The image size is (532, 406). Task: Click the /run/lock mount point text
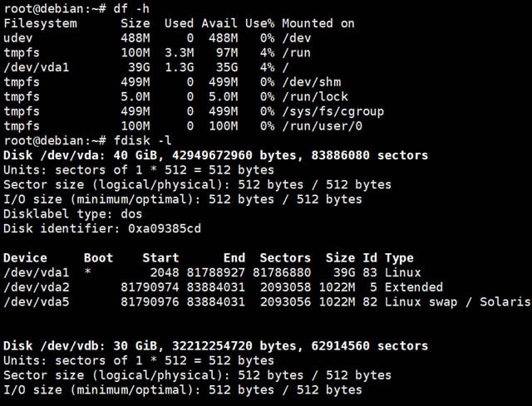tap(315, 96)
